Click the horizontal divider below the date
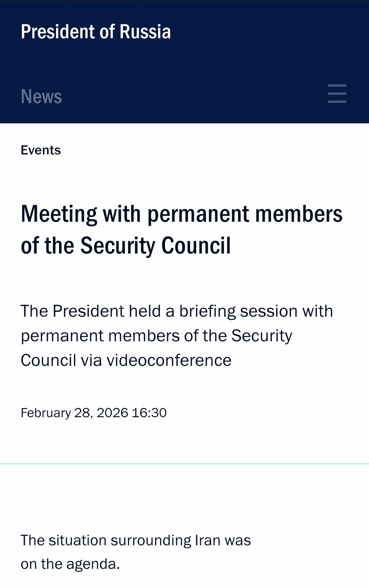This screenshot has height=588, width=369. tap(184, 464)
